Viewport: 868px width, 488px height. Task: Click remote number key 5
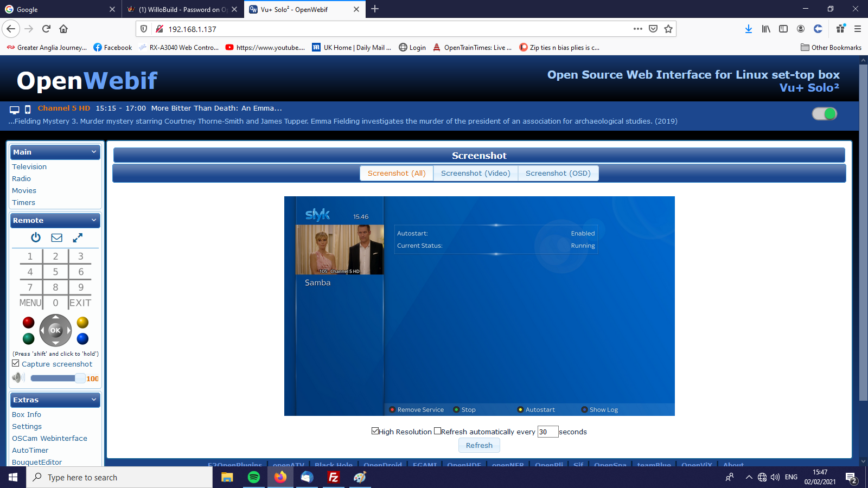(x=55, y=272)
